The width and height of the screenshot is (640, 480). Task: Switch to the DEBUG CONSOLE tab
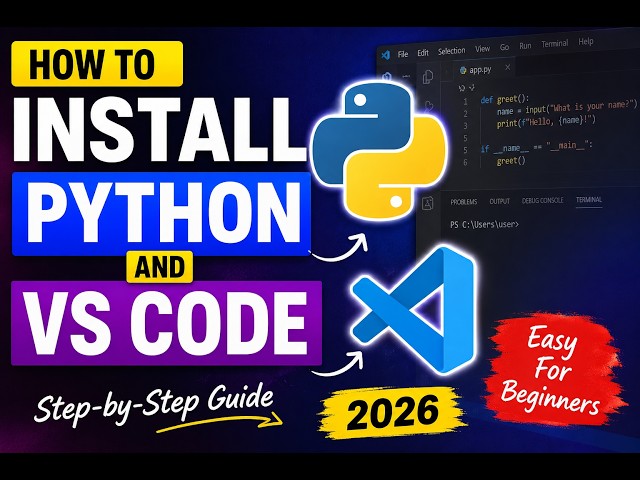[x=542, y=200]
